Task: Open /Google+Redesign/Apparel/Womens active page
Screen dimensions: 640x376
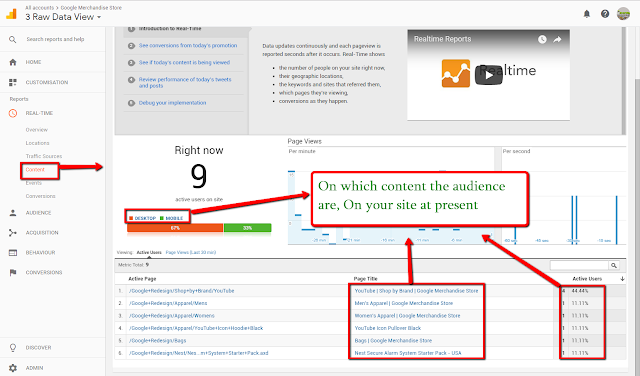Action: coord(171,316)
